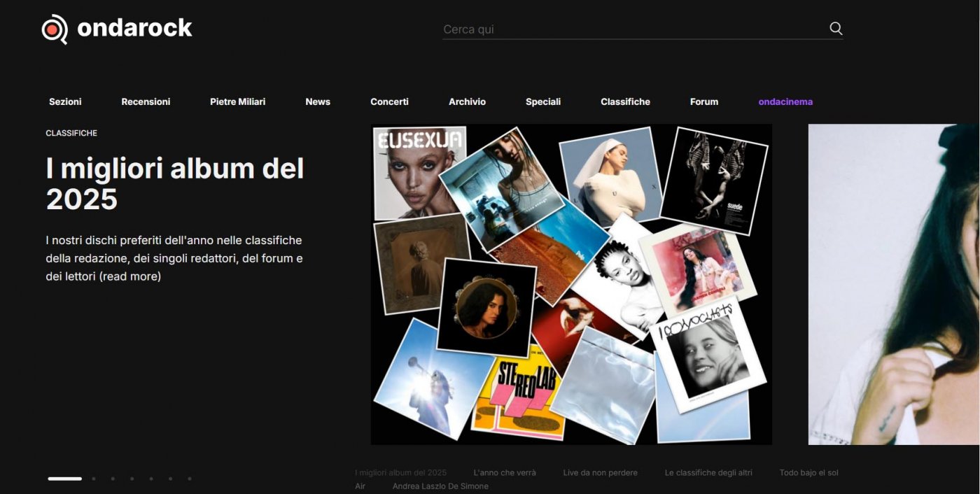The height and width of the screenshot is (494, 980).
Task: Click the search magnifier icon
Action: 836,29
